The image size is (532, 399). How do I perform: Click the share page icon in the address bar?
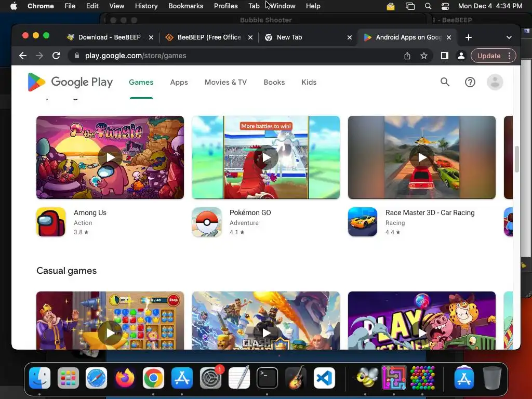point(407,56)
